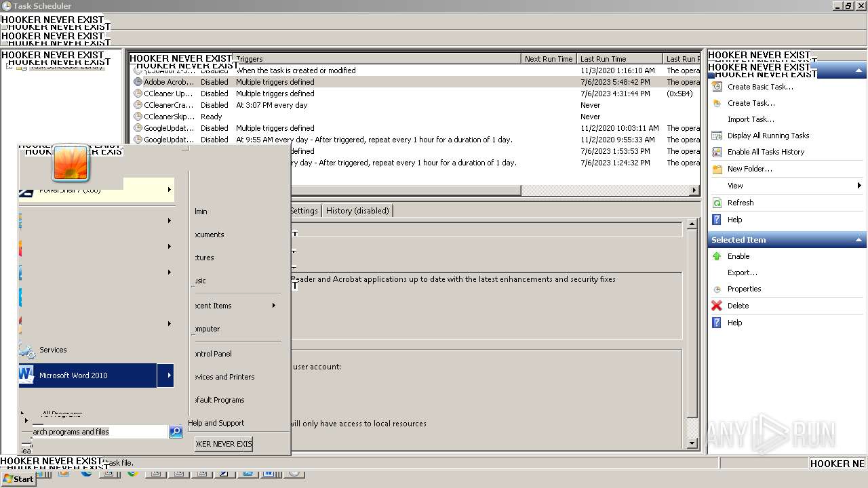Click the '11/2/2020 10:03:11 AM' cell
This screenshot has width=868, height=488.
tap(620, 128)
